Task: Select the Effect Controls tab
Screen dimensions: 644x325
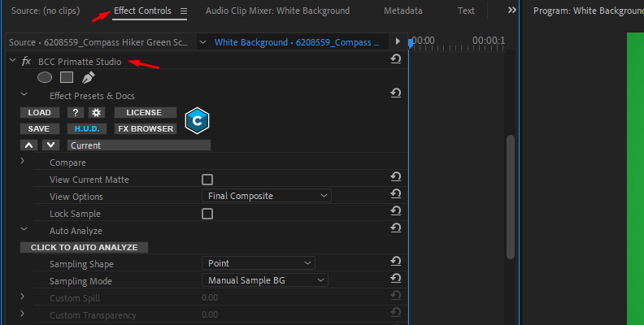Action: coord(142,11)
